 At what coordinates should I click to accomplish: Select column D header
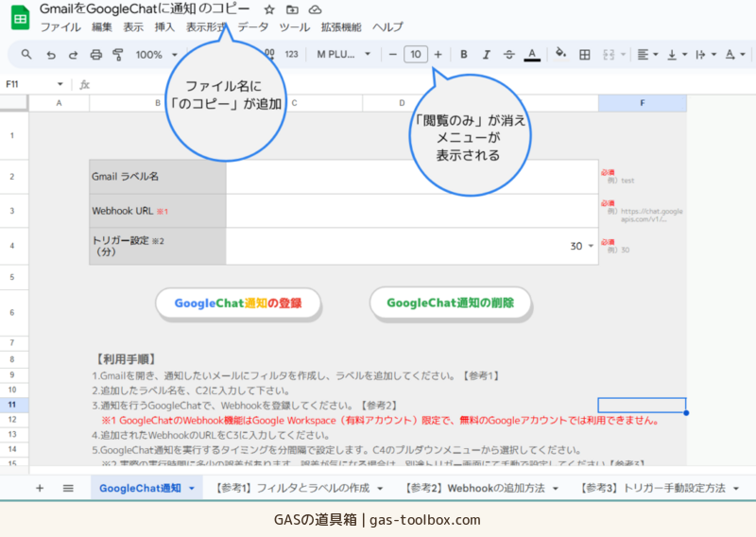[402, 103]
